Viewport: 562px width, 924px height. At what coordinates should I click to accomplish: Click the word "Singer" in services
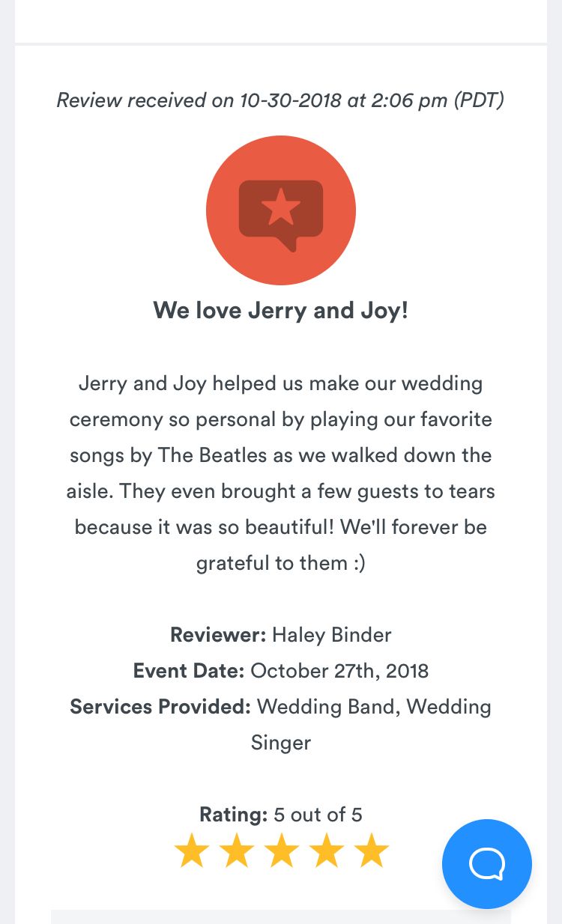click(281, 742)
